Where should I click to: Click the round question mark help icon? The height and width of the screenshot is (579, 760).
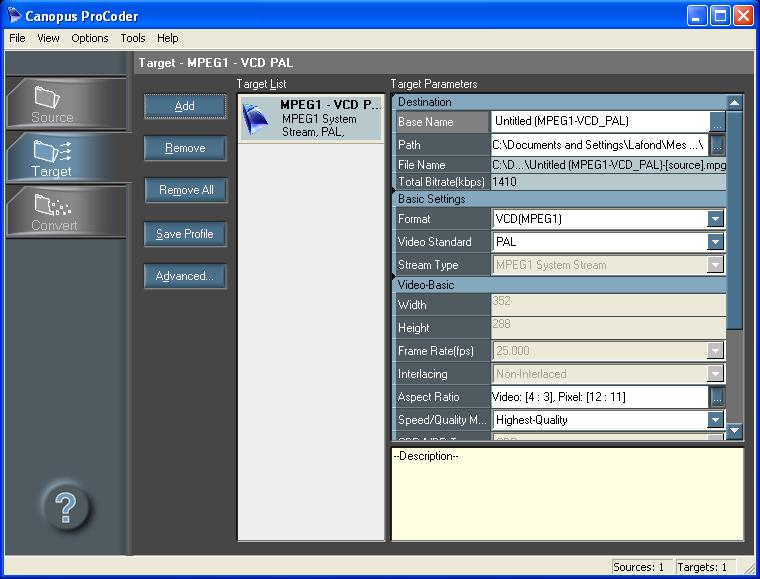pos(65,508)
